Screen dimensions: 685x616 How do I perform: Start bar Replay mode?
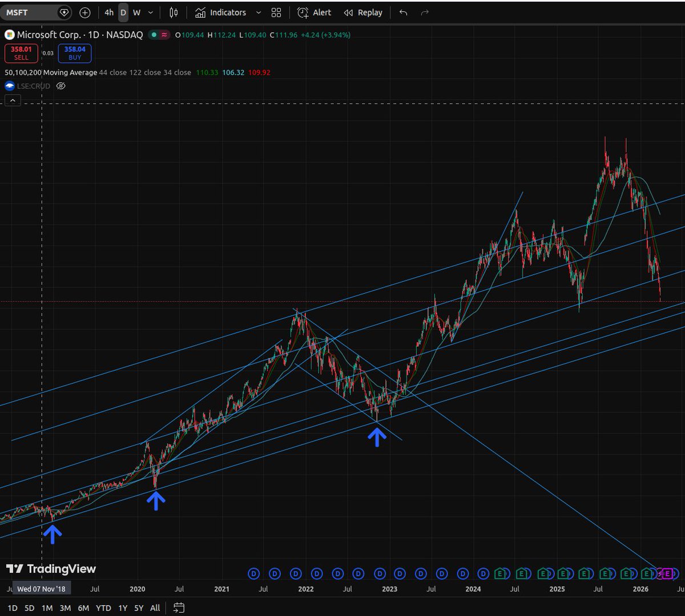362,13
